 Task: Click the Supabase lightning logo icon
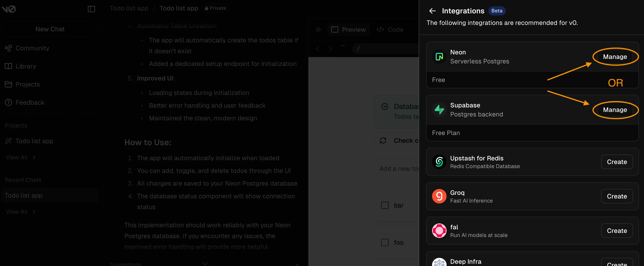(439, 110)
